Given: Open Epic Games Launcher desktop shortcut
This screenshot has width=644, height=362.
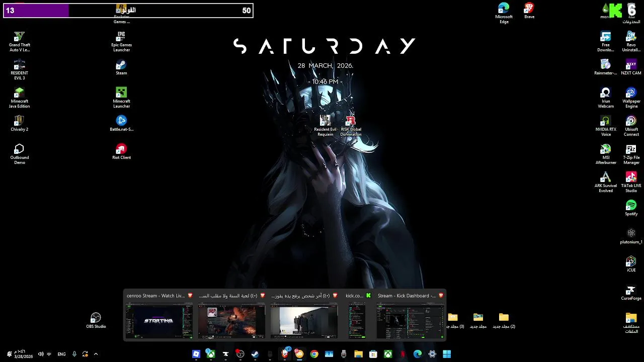Looking at the screenshot, I should click(121, 42).
